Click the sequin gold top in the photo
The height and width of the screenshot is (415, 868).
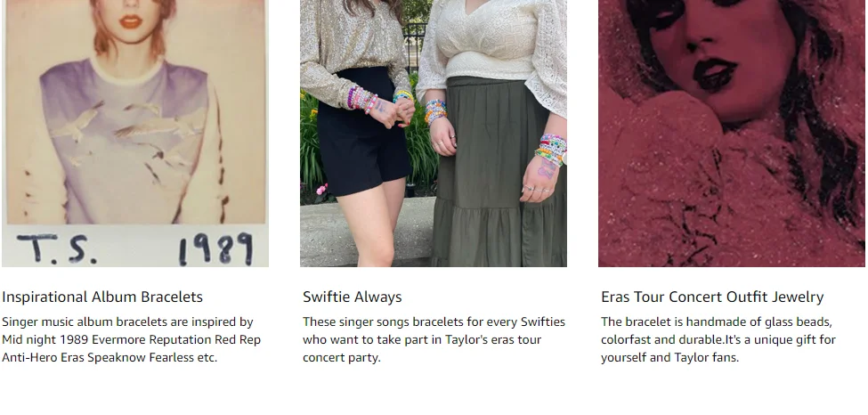coord(354,50)
